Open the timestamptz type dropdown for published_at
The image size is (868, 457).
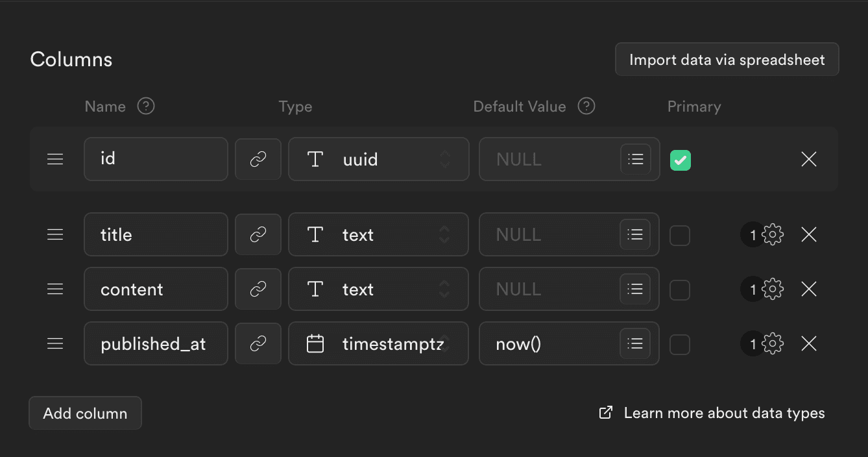tap(378, 343)
